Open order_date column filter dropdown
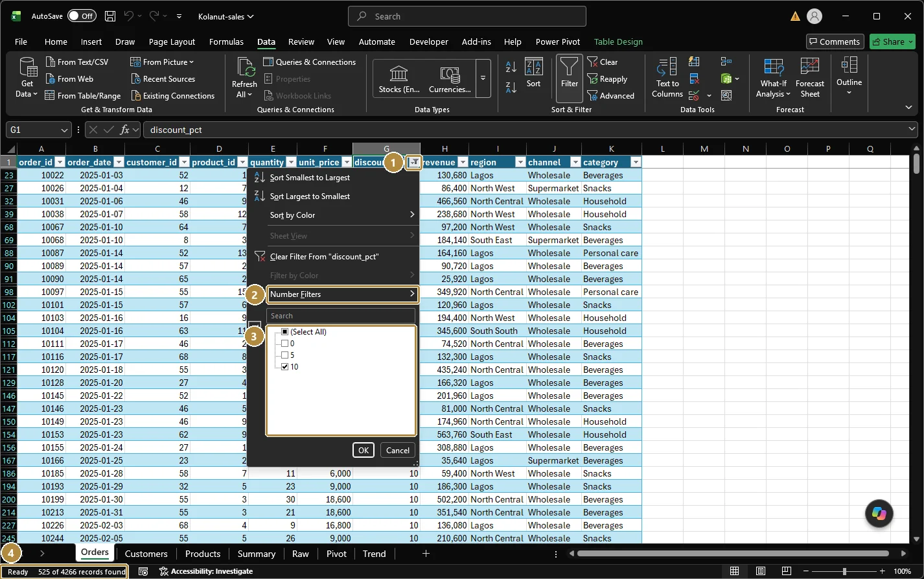 tap(119, 162)
